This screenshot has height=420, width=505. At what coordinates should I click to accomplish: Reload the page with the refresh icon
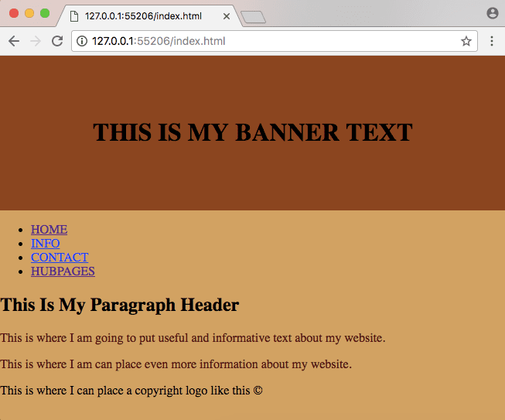pos(57,41)
